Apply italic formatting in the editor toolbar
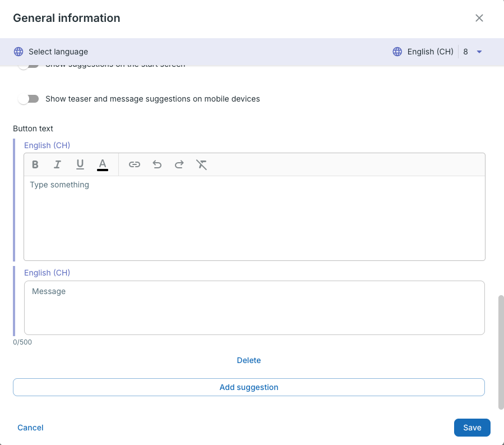504x445 pixels. coord(58,164)
